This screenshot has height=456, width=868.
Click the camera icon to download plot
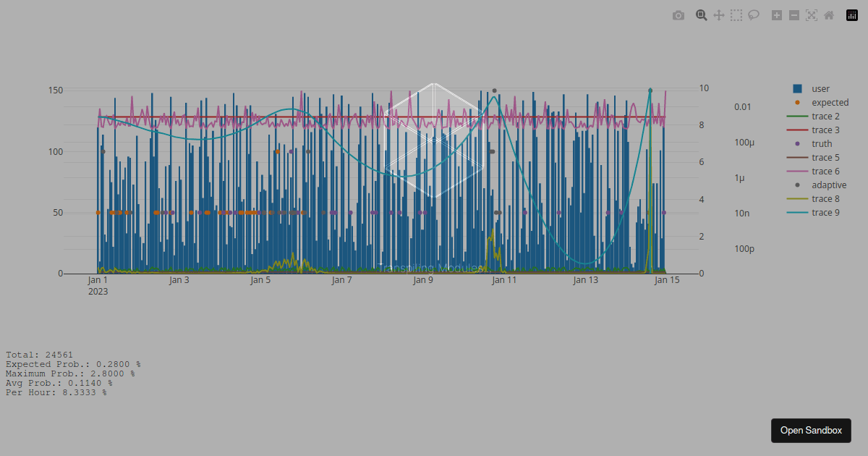pyautogui.click(x=678, y=15)
